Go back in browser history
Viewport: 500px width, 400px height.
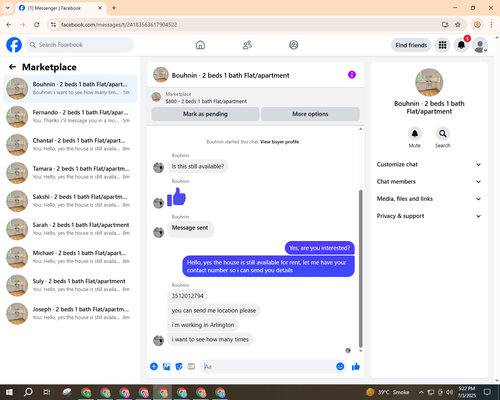pyautogui.click(x=9, y=25)
